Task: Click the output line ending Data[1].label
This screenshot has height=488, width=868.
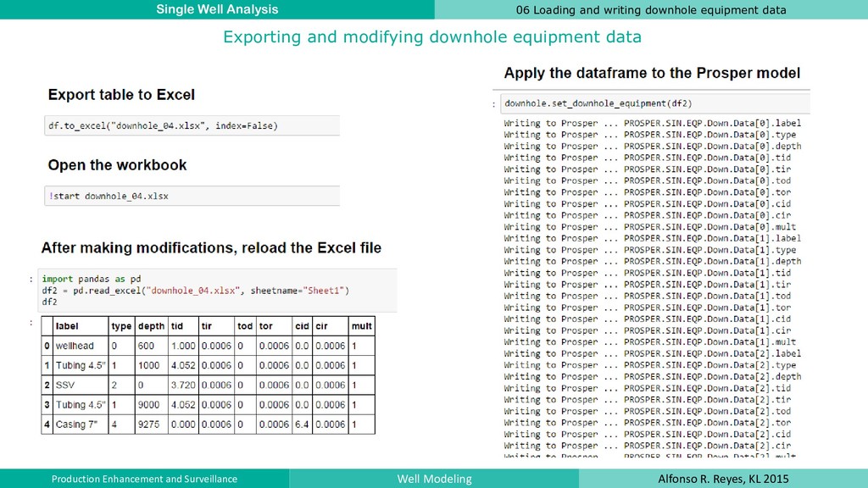Action: pyautogui.click(x=652, y=238)
